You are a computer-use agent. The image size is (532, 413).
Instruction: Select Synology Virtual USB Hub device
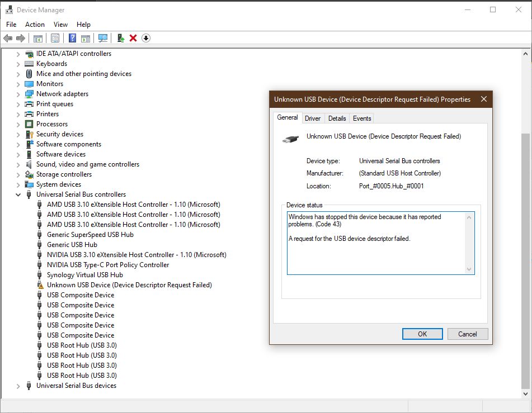tap(84, 275)
